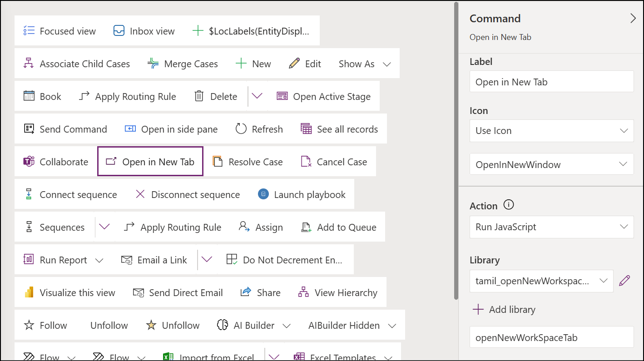The image size is (644, 361).
Task: Click the Follow star icon
Action: 29,325
